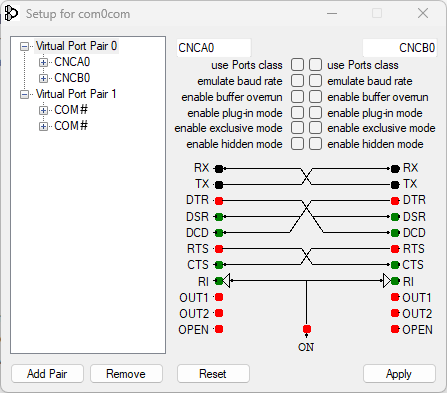Click the CNCA0 port name input field
The width and height of the screenshot is (447, 393).
click(214, 48)
